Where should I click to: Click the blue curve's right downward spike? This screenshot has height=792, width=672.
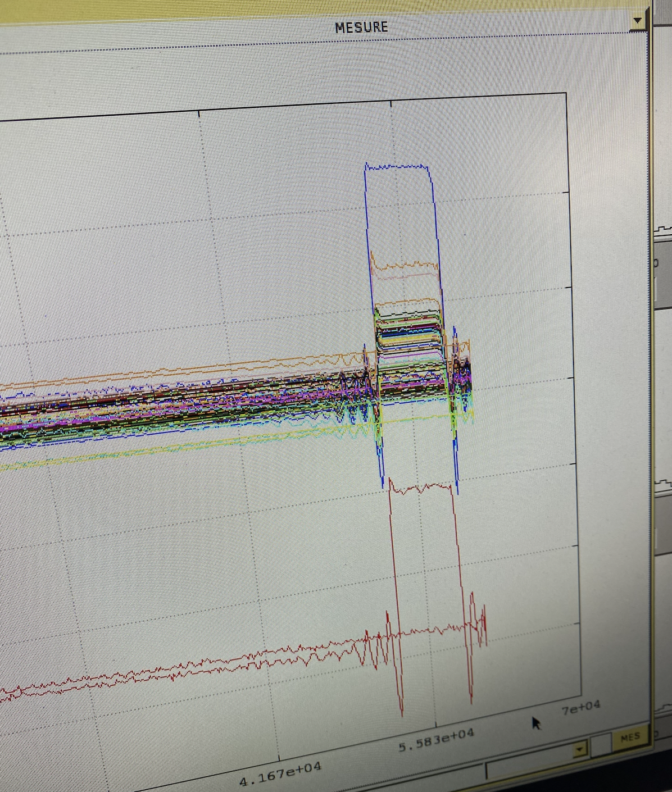[457, 489]
